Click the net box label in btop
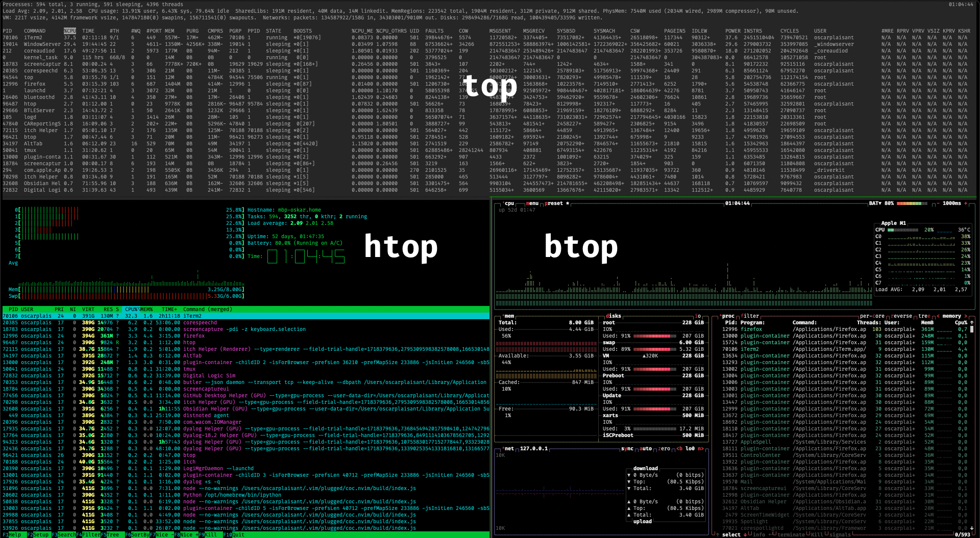This screenshot has height=538, width=980. (x=509, y=449)
